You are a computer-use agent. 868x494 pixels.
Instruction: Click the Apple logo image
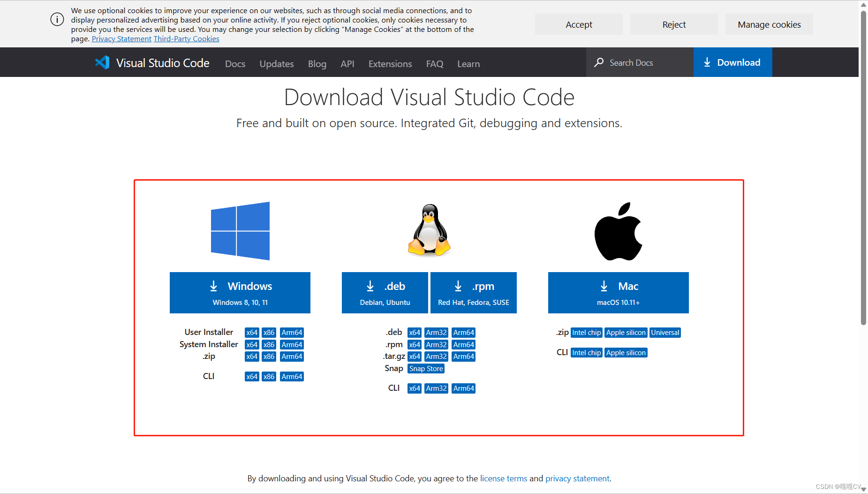pyautogui.click(x=618, y=231)
